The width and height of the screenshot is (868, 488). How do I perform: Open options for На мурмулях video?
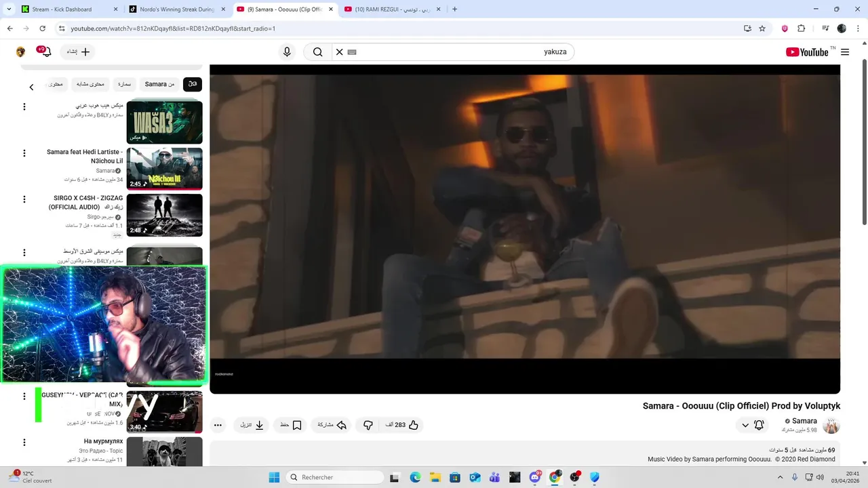pos(24,443)
